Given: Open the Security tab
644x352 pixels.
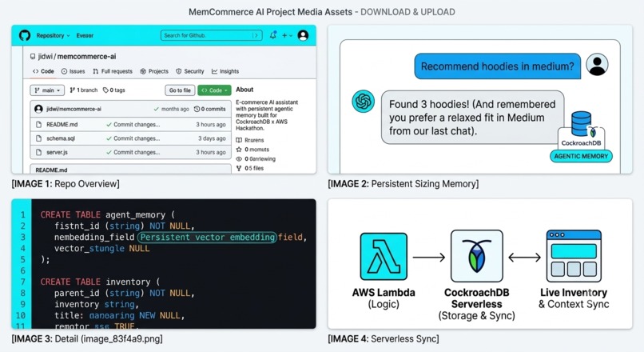Looking at the screenshot, I should 189,71.
